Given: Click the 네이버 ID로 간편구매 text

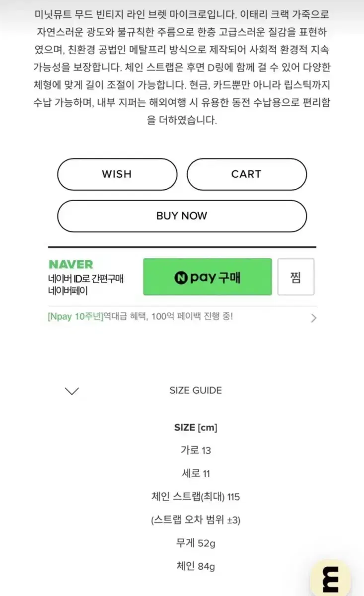Looking at the screenshot, I should click(85, 279).
